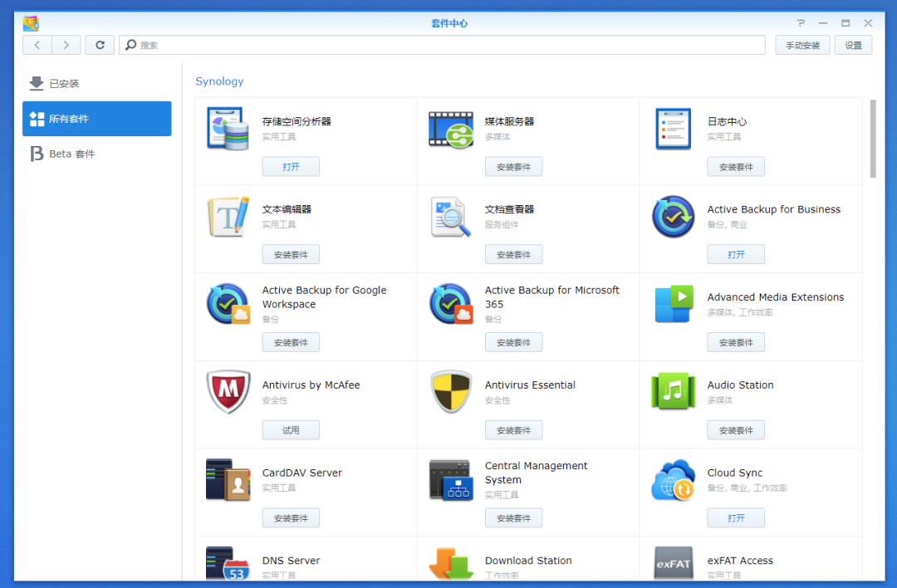The image size is (897, 588).
Task: Click the Storage Analyzer (存储空间分析器) package icon
Action: (228, 129)
